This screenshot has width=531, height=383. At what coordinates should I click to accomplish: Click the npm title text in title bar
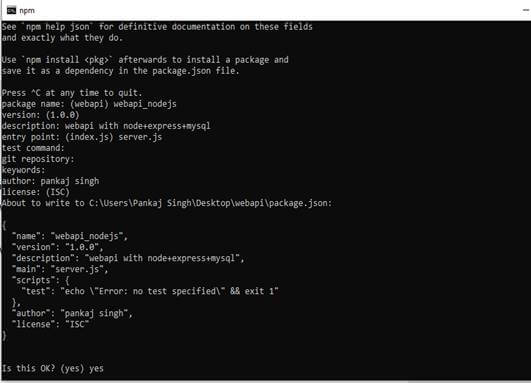pyautogui.click(x=27, y=11)
